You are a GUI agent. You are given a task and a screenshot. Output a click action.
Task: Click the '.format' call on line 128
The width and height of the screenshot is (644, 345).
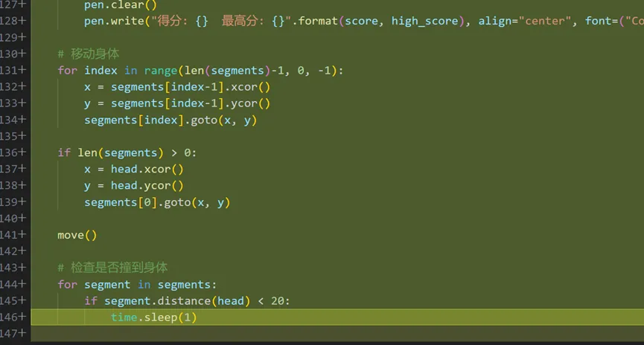(315, 21)
